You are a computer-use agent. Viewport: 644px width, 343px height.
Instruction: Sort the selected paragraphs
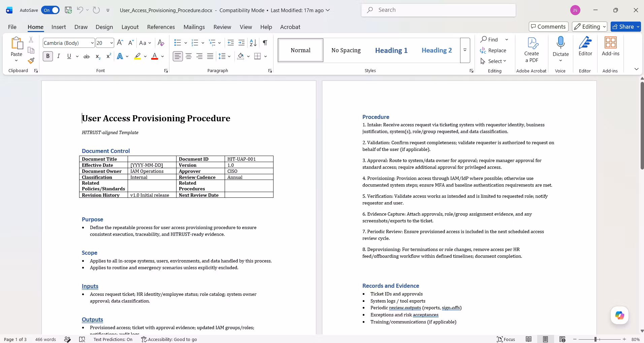pos(253,43)
